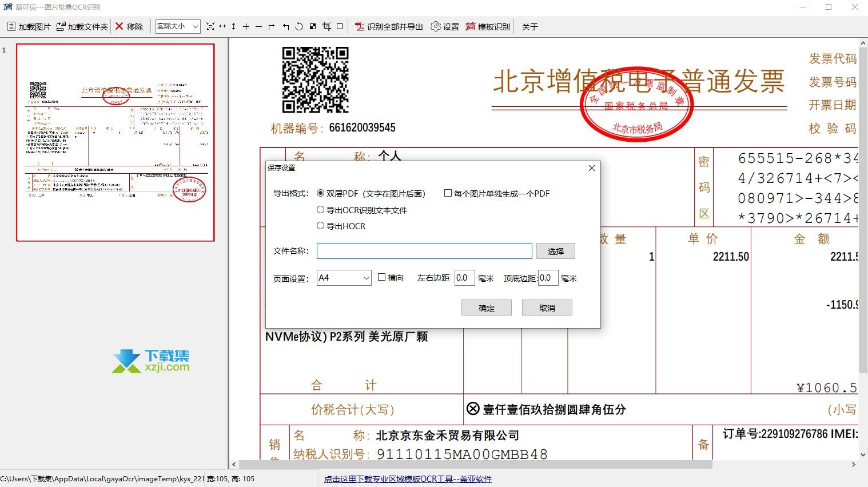Click the vertical scrollbar down arrow
868x487 pixels.
click(863, 455)
